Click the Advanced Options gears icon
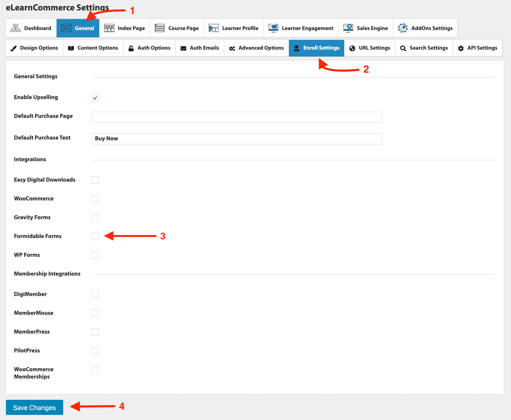Screen dimensions: 511x420 point(232,48)
